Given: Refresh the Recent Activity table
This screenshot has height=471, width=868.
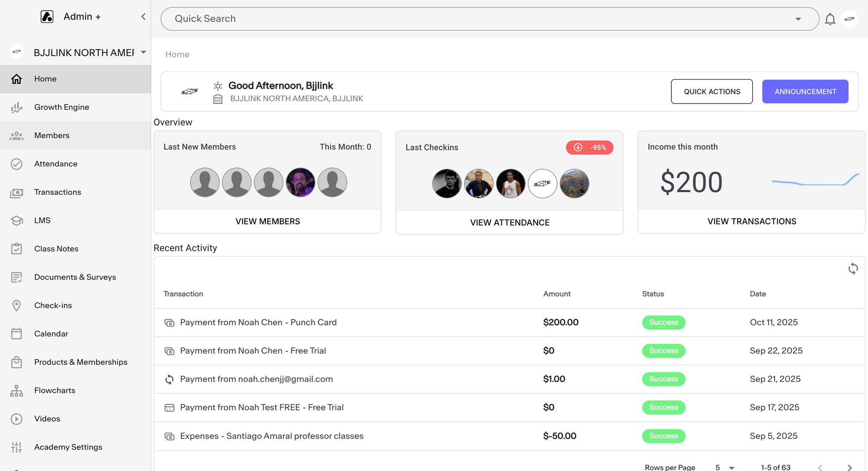Looking at the screenshot, I should pos(853,268).
